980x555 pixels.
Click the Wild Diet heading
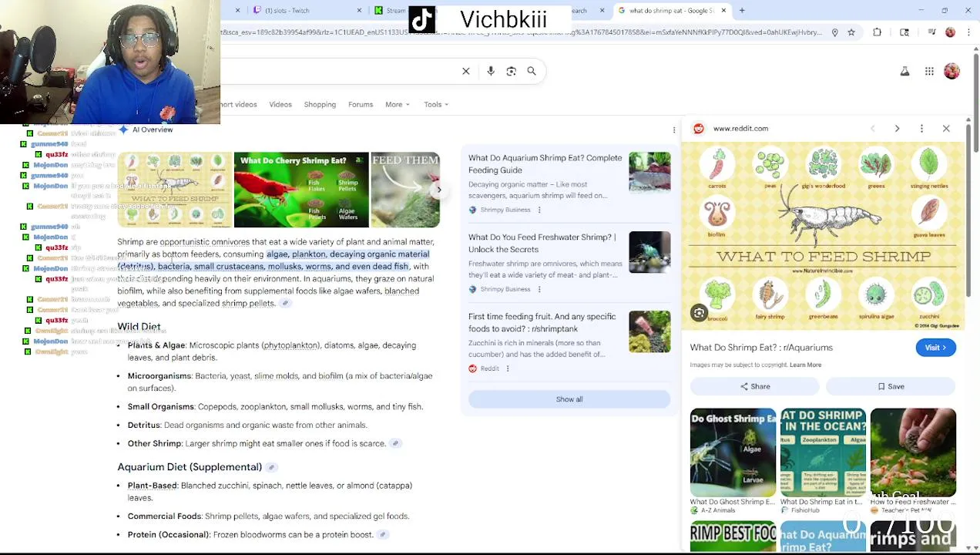(x=139, y=328)
